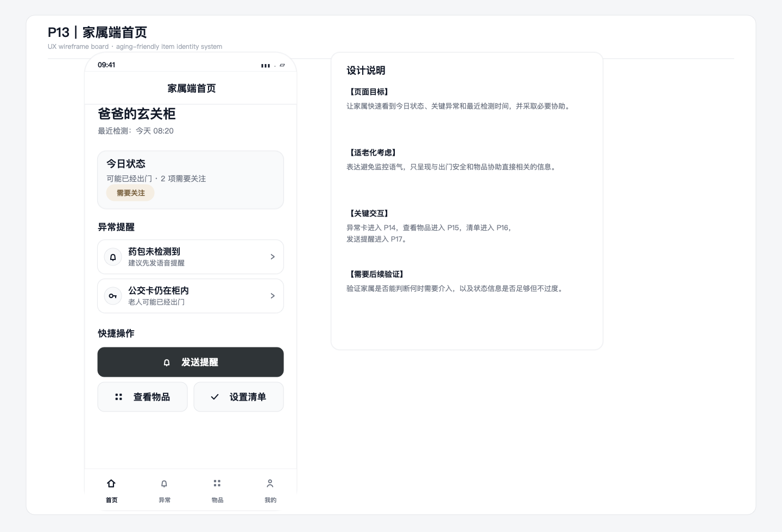The height and width of the screenshot is (532, 782).
Task: Click the 快捷操作 section heading
Action: tap(116, 333)
